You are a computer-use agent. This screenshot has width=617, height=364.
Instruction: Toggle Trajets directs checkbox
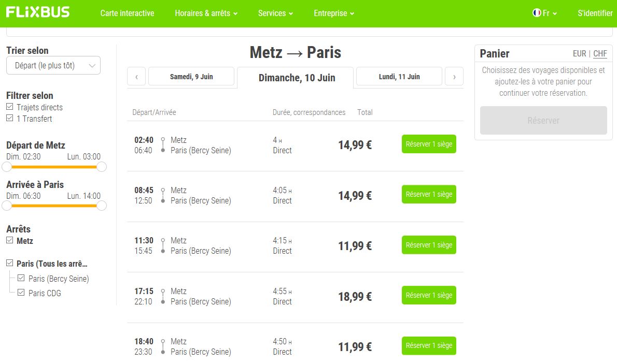10,107
